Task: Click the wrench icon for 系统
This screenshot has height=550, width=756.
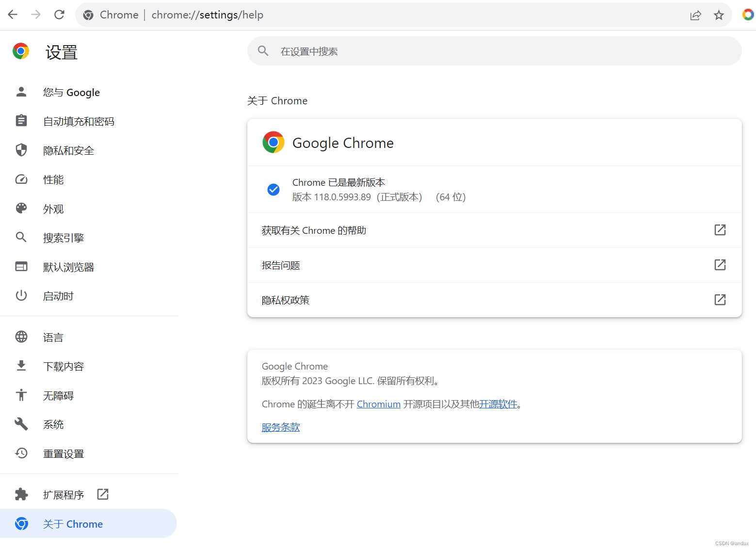Action: (x=21, y=424)
